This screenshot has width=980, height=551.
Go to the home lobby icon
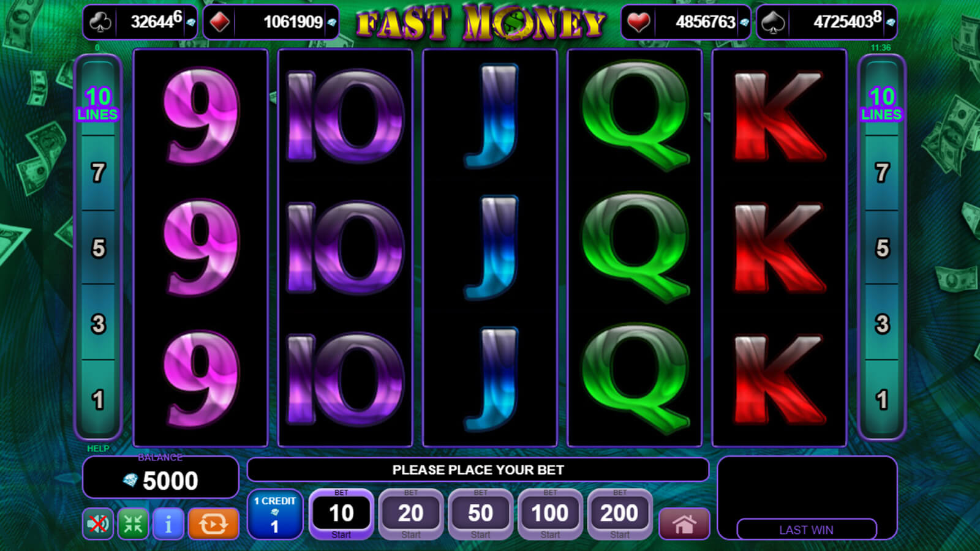(684, 524)
